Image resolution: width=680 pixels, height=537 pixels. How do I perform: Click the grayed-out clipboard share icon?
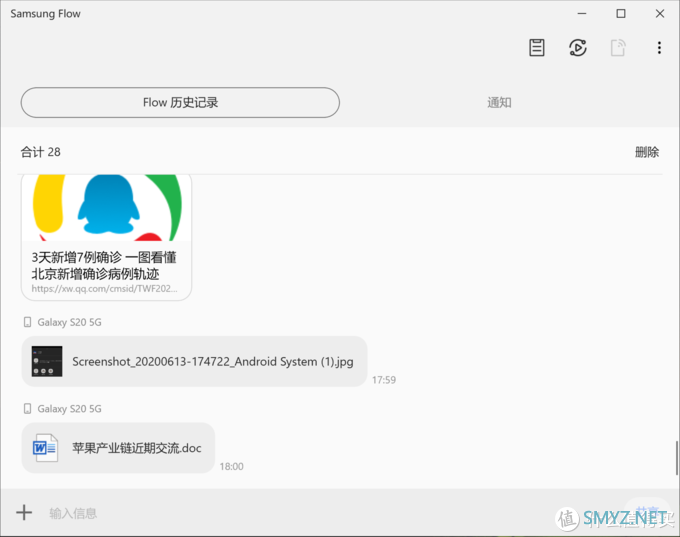point(618,48)
